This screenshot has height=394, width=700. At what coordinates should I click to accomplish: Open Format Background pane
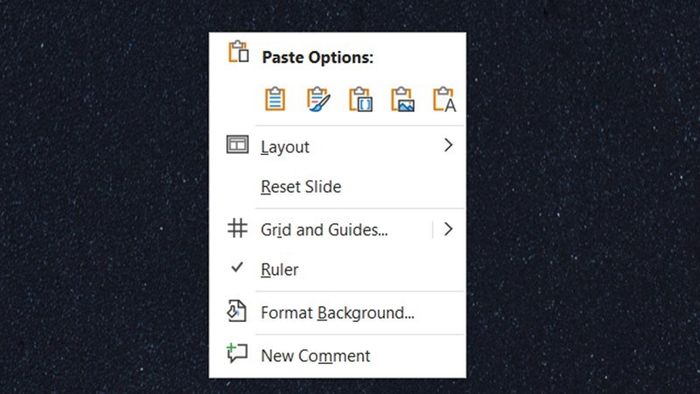click(338, 312)
